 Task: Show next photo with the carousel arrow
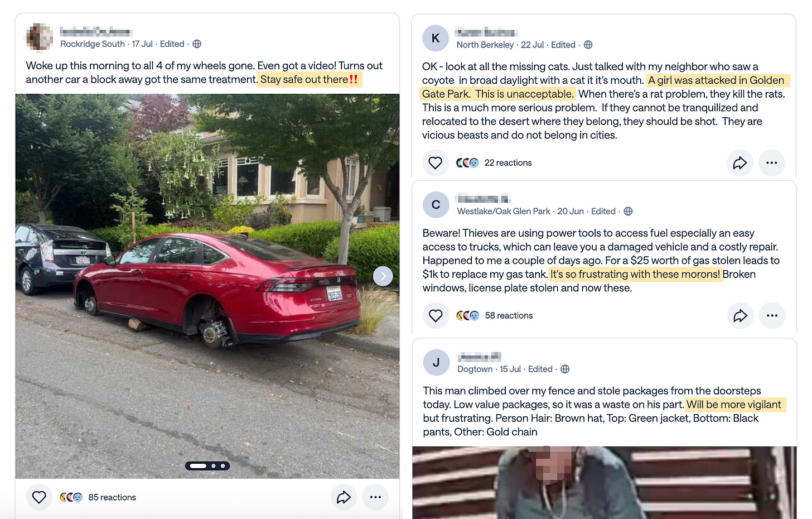click(x=383, y=276)
